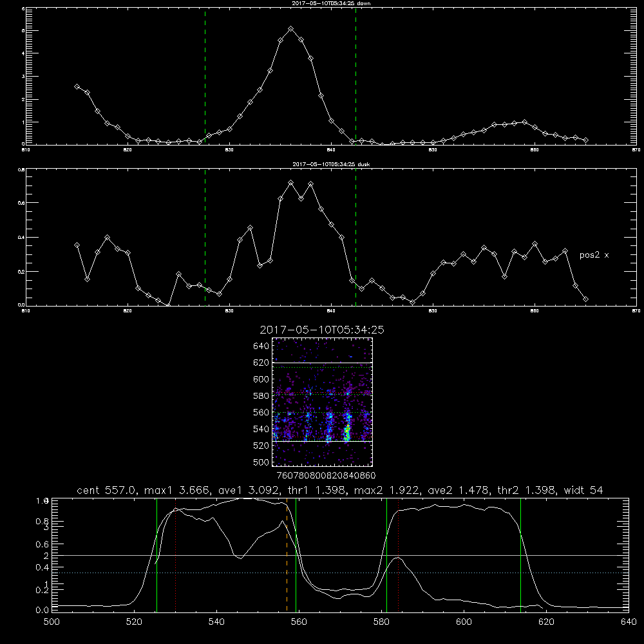Click the red dotted line near 530 in bottom plot

(x=175, y=554)
